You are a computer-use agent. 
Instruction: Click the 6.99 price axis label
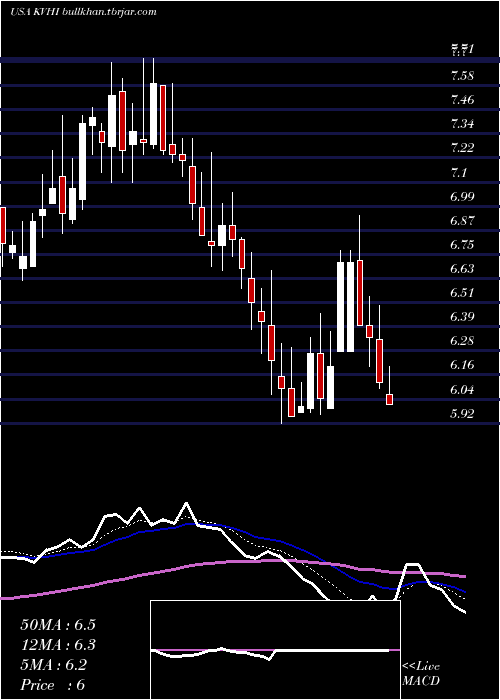(x=462, y=196)
